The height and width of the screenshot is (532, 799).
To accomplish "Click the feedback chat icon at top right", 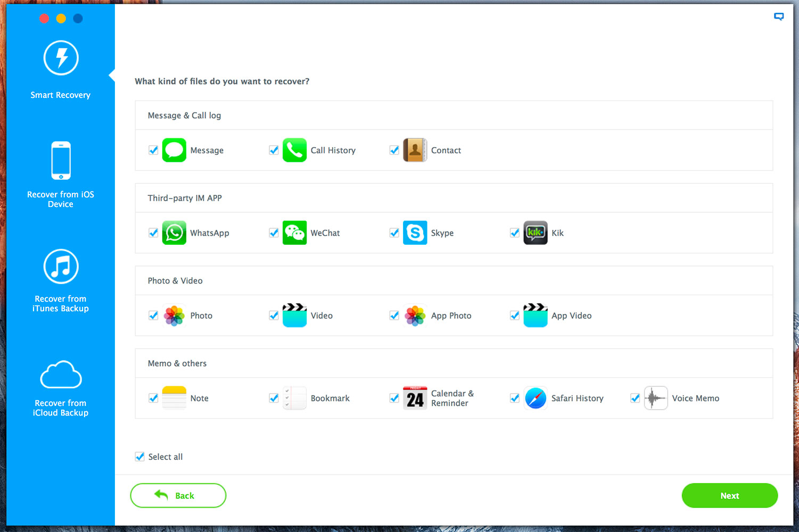I will [x=779, y=16].
